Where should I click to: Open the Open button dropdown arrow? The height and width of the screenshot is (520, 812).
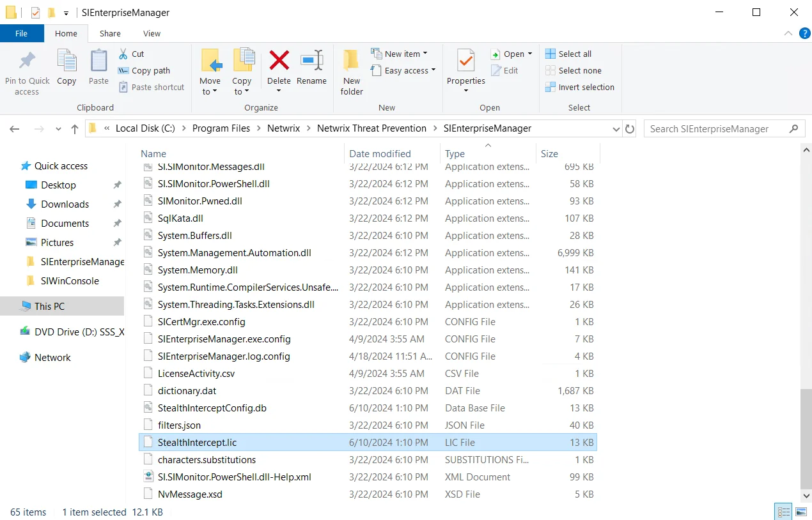[x=530, y=54]
